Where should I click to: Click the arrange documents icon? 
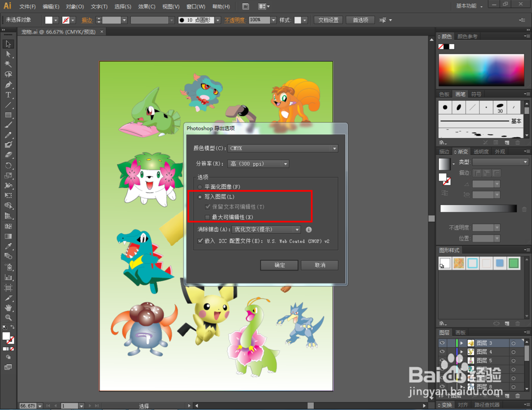pos(264,6)
